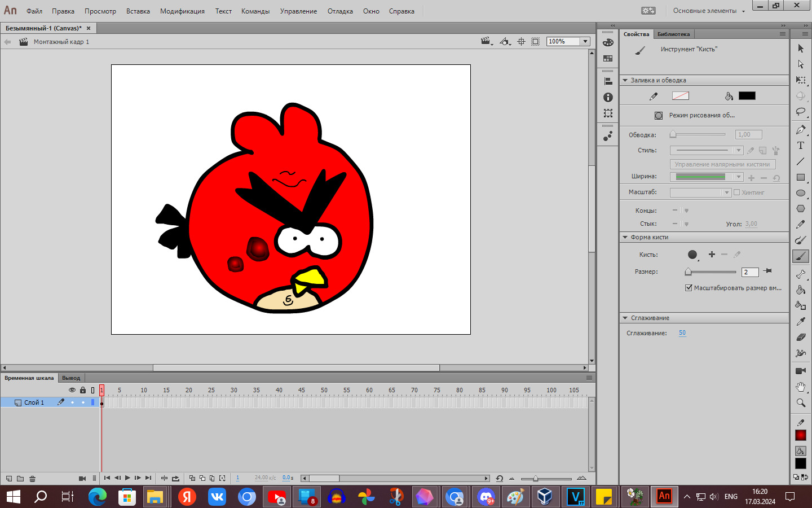Select the Lasso tool
812x508 pixels.
(800, 112)
